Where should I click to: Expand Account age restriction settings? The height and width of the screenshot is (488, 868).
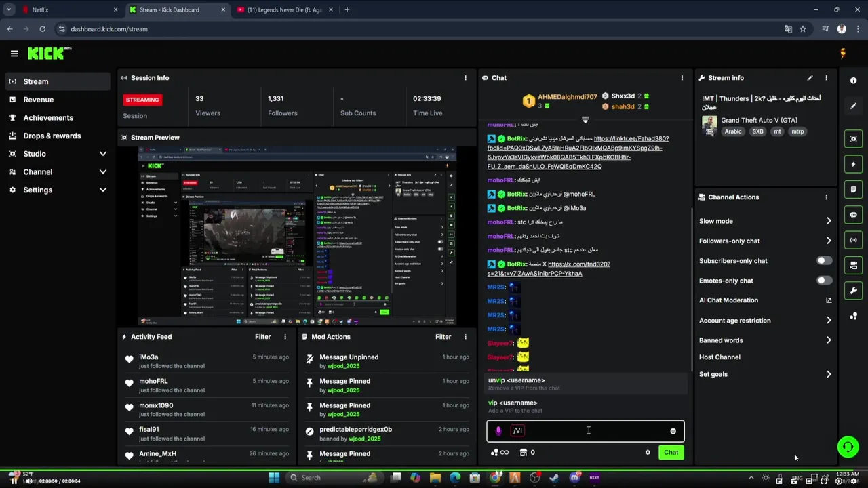[x=829, y=321]
